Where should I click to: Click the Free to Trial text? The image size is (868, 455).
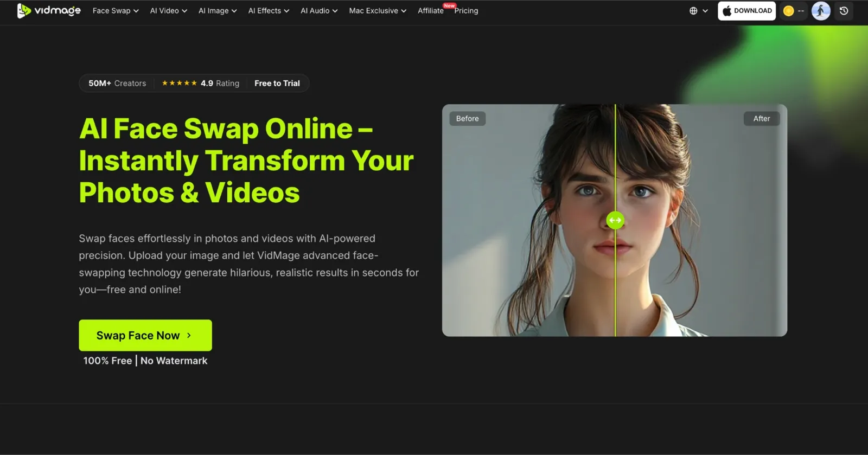pos(277,83)
